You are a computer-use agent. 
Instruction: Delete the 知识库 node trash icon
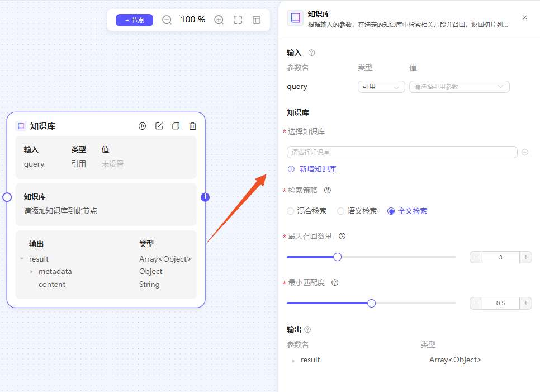click(x=192, y=126)
